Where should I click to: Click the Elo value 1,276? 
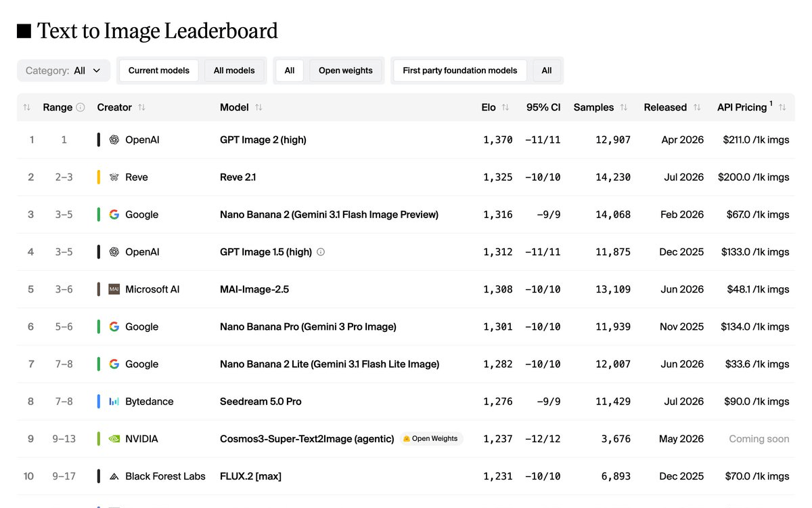coord(498,402)
